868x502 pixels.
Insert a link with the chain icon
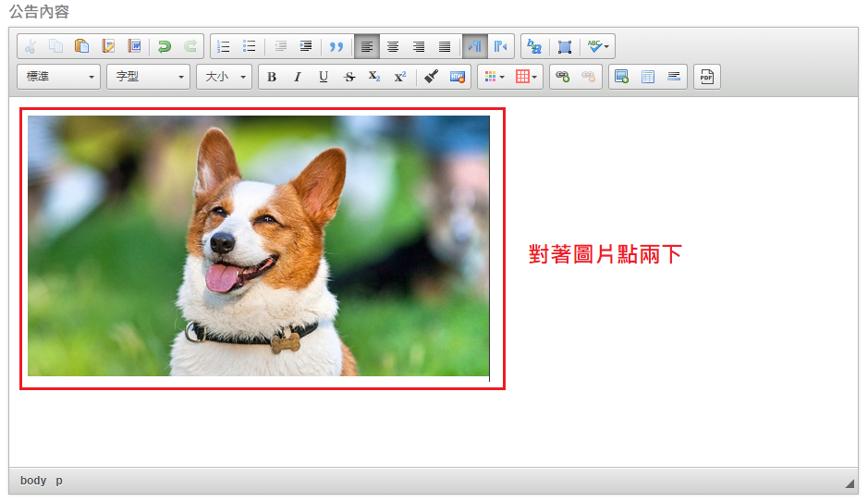[x=562, y=77]
